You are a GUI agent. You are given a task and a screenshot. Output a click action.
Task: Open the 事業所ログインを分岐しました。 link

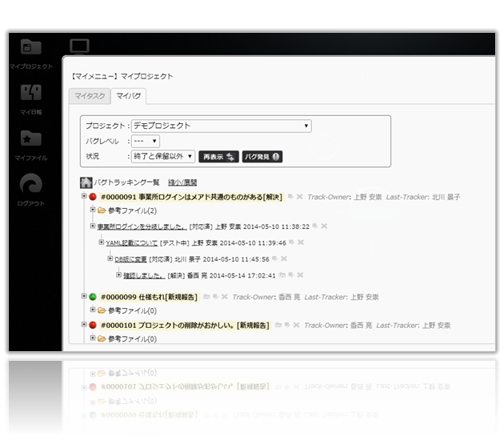tap(142, 226)
